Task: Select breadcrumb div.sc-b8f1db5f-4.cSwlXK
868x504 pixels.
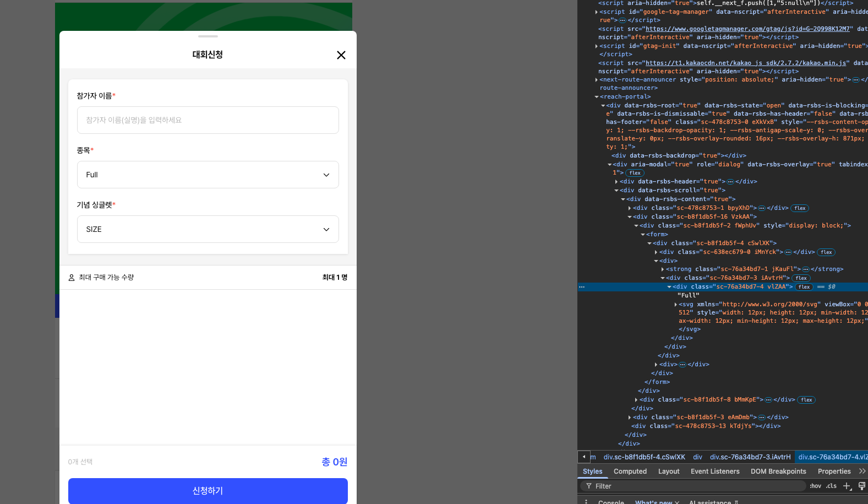Action: tap(645, 457)
